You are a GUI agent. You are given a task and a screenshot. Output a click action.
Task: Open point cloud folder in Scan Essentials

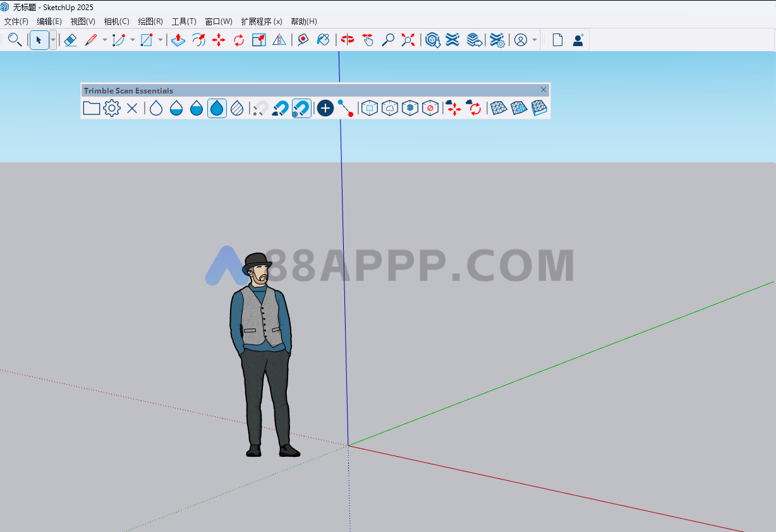92,108
